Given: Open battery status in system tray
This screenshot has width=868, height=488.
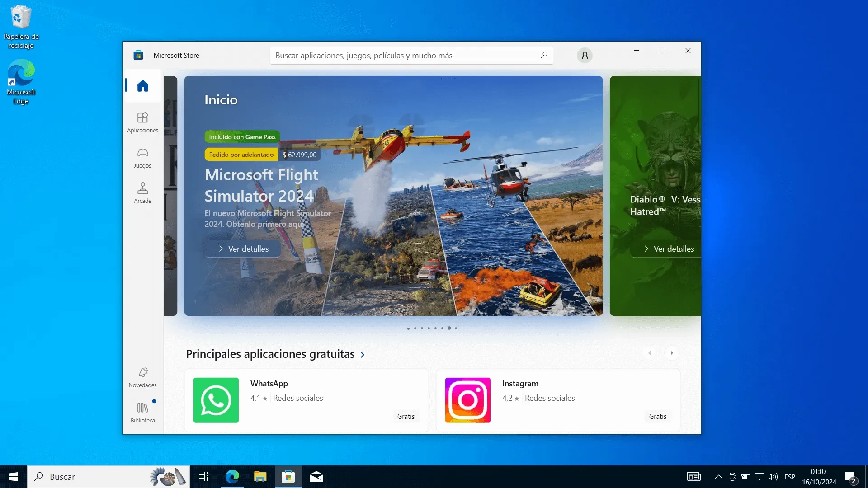Looking at the screenshot, I should tap(746, 477).
